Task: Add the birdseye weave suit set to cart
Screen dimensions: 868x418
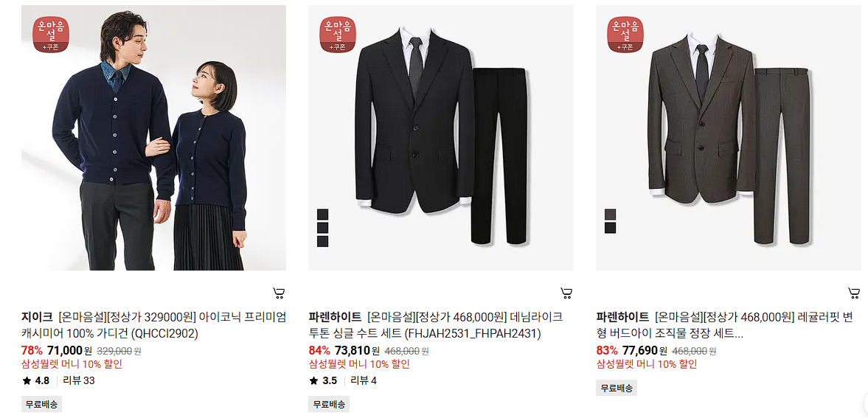Action: point(854,293)
